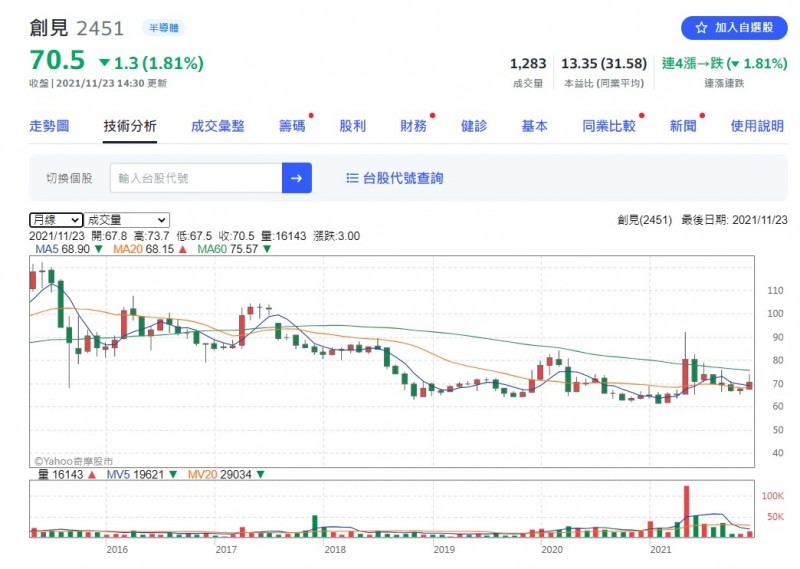Click the 2018 label on time axis
The image size is (800, 569).
335,550
